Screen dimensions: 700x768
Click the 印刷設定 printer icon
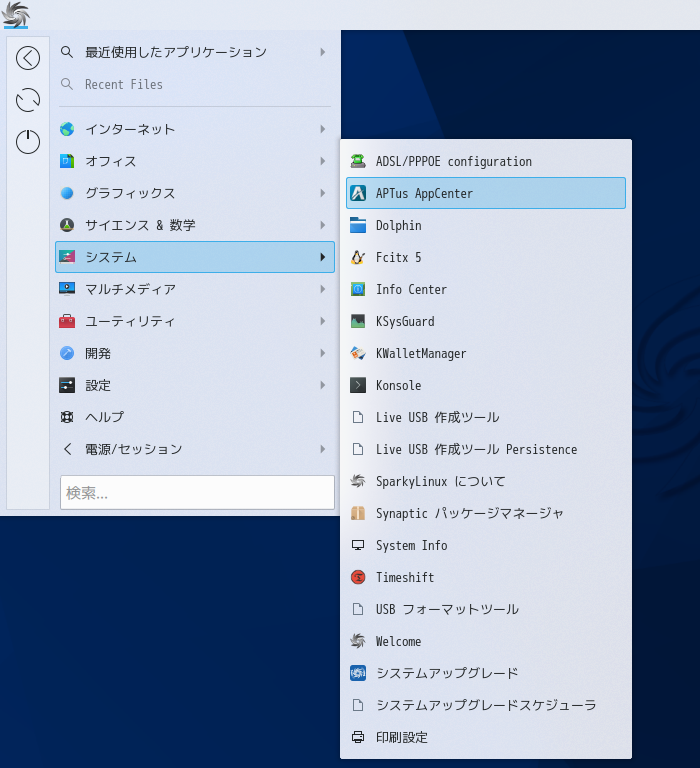(358, 737)
